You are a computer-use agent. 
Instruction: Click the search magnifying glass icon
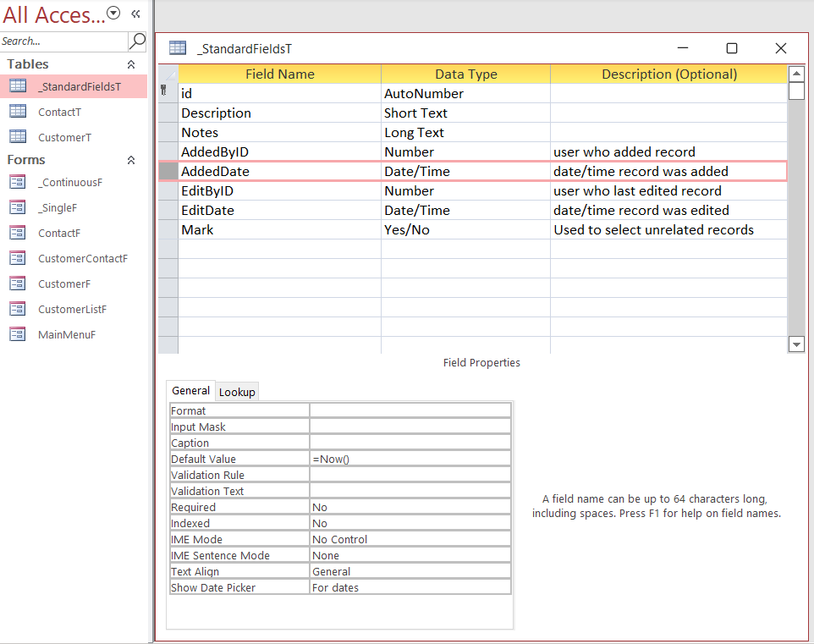point(136,41)
